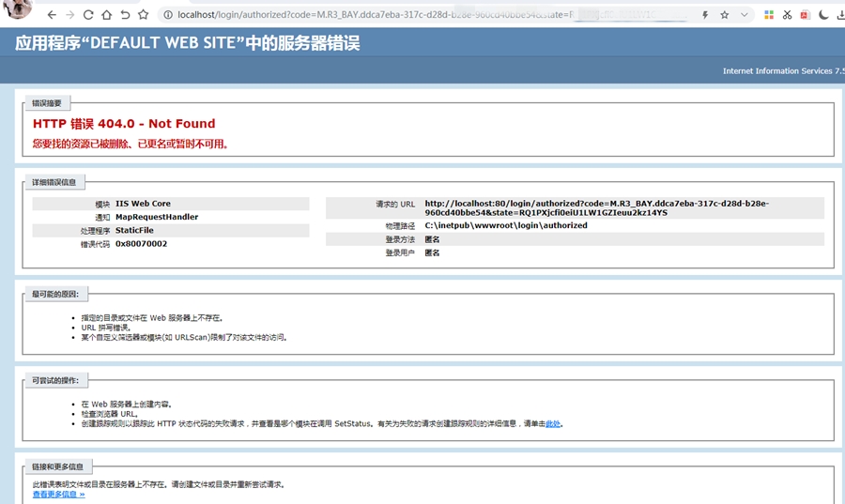Viewport: 845px width, 504px height.
Task: Click the '链接和更多信息' section legend
Action: tap(57, 466)
